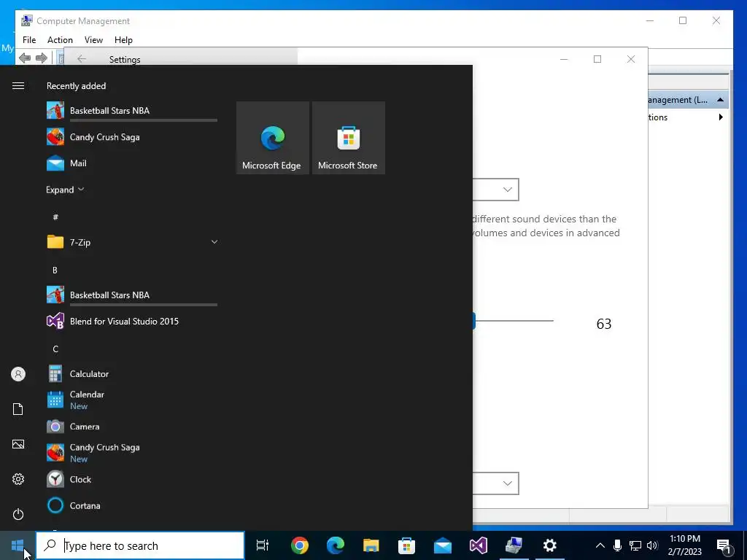Open Basketball Stars NBA under Recently added

tap(132, 111)
